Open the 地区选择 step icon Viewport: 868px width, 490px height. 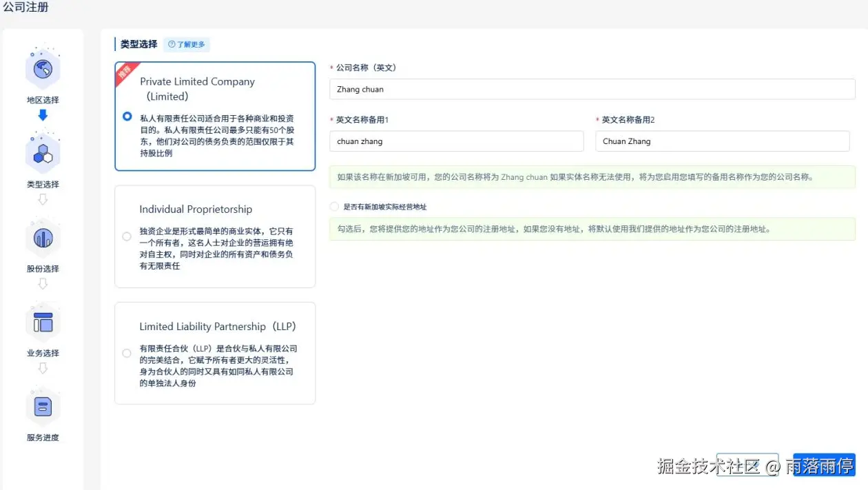[43, 69]
